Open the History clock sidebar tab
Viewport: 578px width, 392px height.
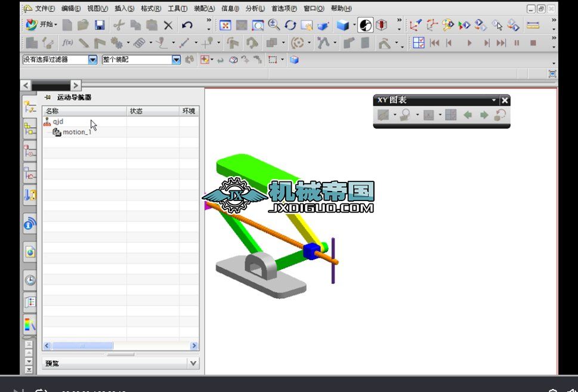pyautogui.click(x=30, y=280)
